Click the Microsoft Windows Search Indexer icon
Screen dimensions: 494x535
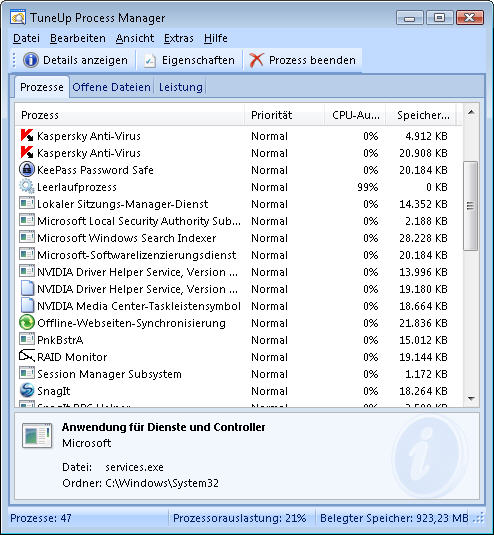(x=27, y=237)
